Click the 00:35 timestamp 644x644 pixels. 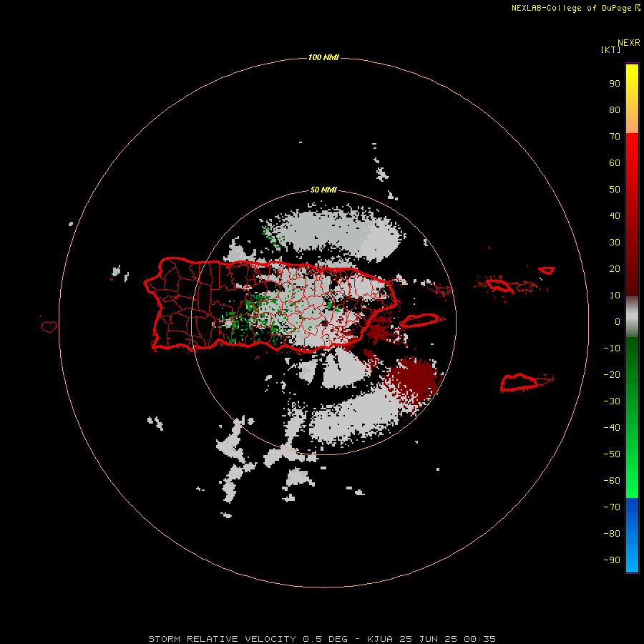(x=479, y=639)
